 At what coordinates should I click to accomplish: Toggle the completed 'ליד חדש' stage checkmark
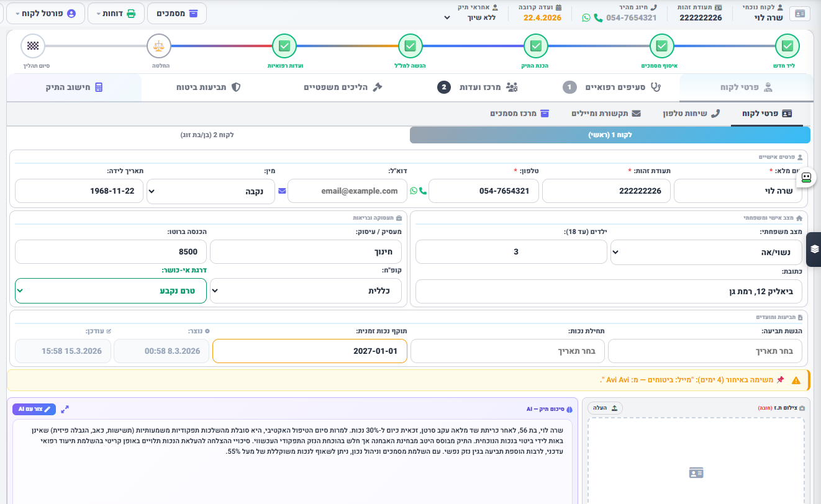coord(787,46)
